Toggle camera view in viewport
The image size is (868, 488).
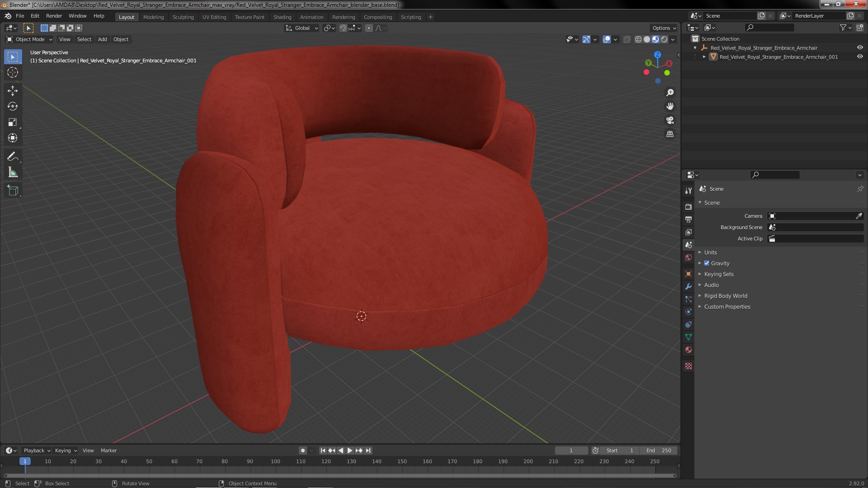[x=670, y=120]
